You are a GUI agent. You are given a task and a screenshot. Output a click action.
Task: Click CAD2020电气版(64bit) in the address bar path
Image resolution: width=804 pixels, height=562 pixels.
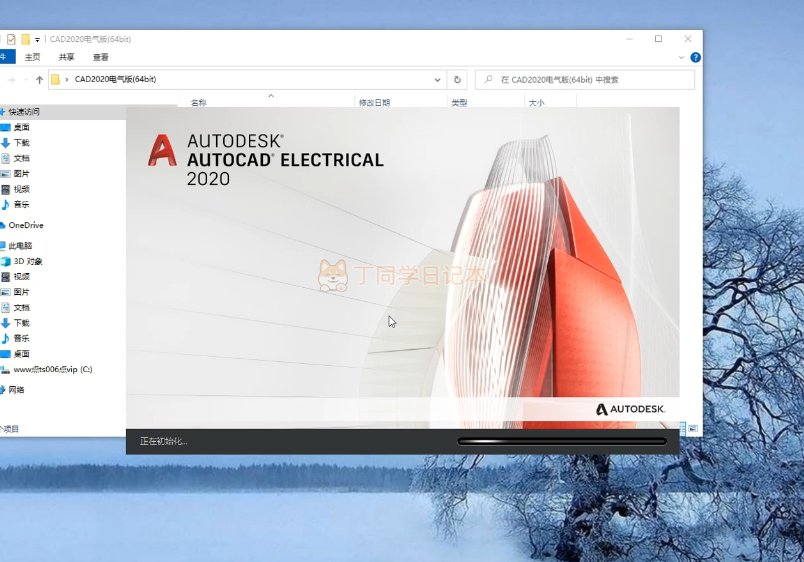(115, 79)
